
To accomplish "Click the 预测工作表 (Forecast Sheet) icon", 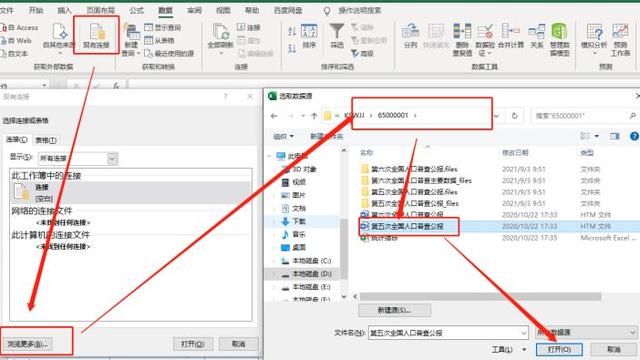I will 620,40.
